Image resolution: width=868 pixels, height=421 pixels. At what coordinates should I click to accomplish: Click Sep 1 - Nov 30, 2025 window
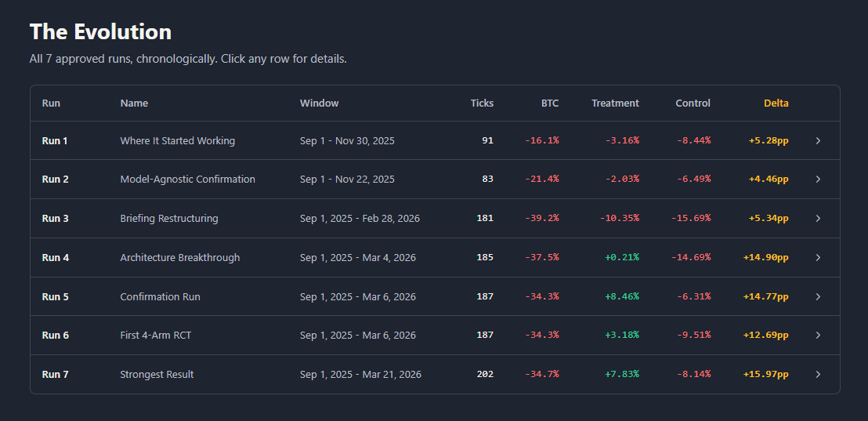pos(347,140)
